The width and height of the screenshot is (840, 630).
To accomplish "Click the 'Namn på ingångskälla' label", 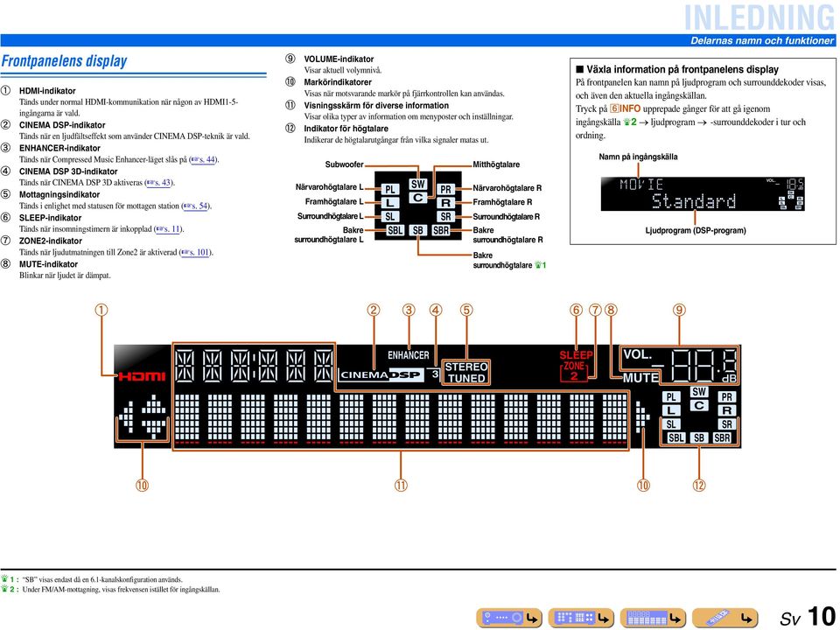I will pos(638,157).
